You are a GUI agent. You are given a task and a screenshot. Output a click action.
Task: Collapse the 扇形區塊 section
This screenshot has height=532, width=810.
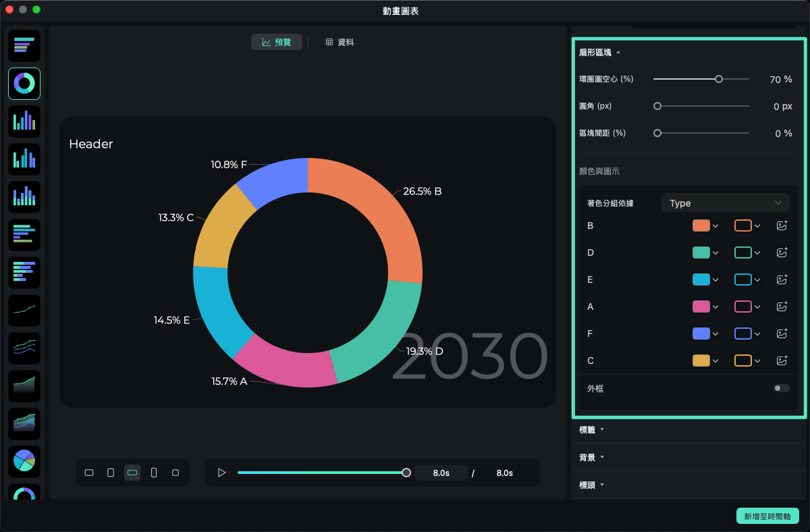pyautogui.click(x=599, y=52)
